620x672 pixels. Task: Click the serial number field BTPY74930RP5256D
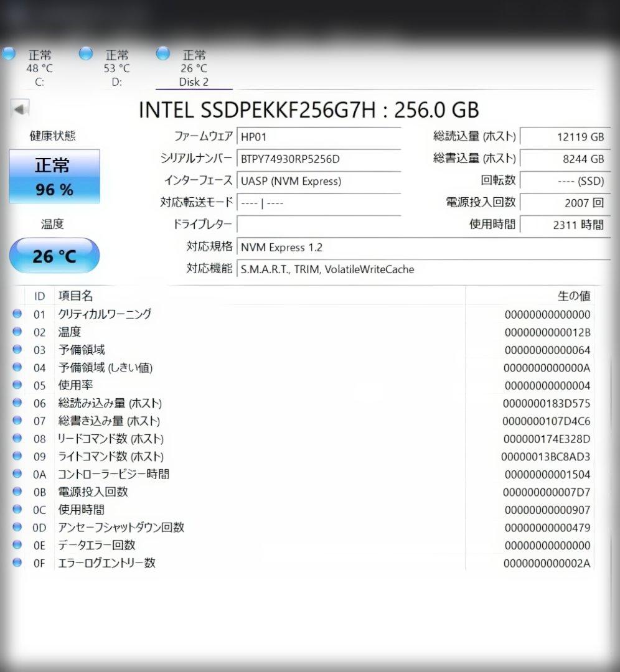tap(319, 159)
